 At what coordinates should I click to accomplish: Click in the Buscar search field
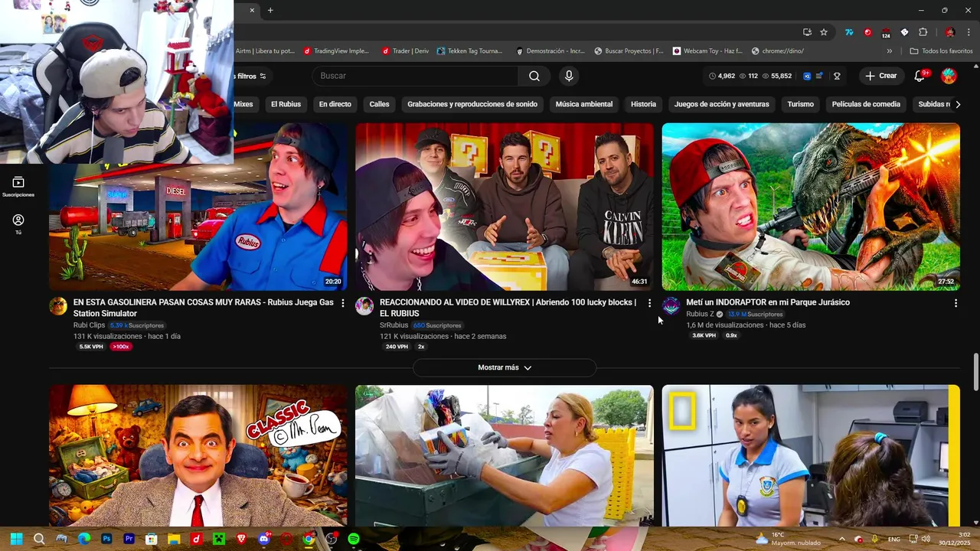pos(415,76)
